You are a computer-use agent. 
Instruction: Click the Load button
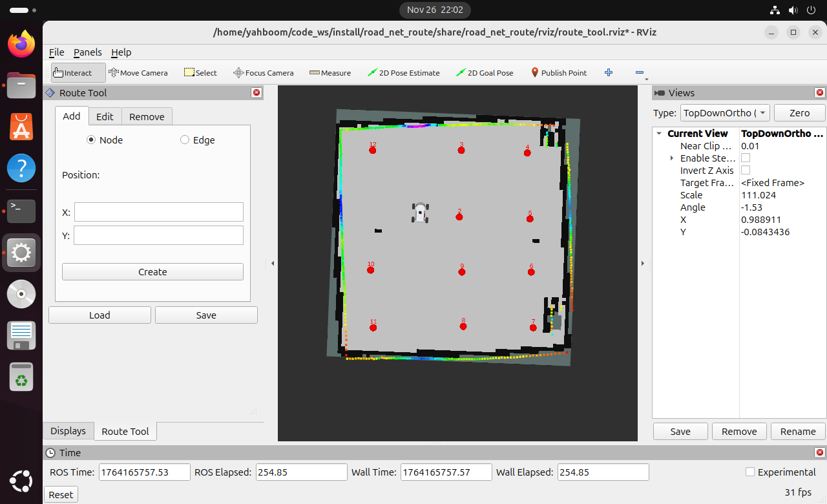point(99,315)
